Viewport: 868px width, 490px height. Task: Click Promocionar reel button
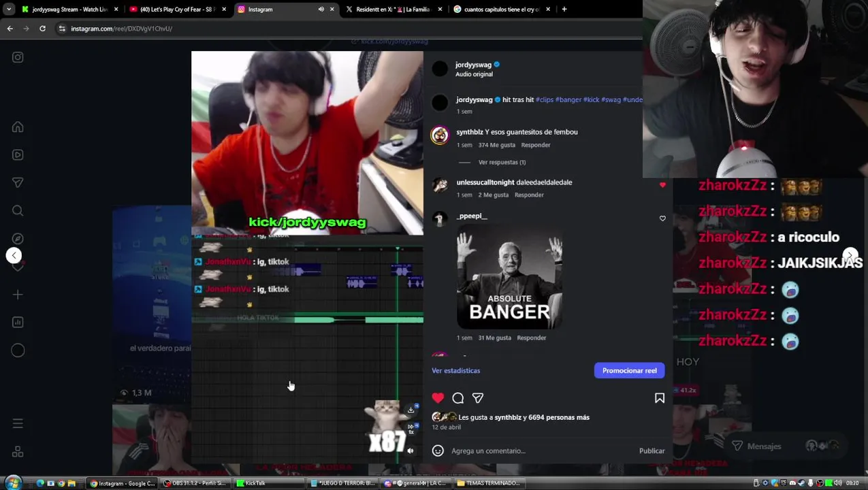(x=629, y=370)
